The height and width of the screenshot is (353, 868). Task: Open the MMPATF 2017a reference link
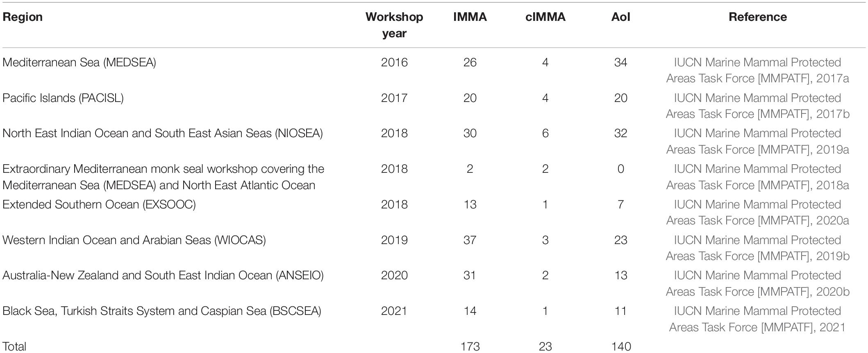(757, 70)
